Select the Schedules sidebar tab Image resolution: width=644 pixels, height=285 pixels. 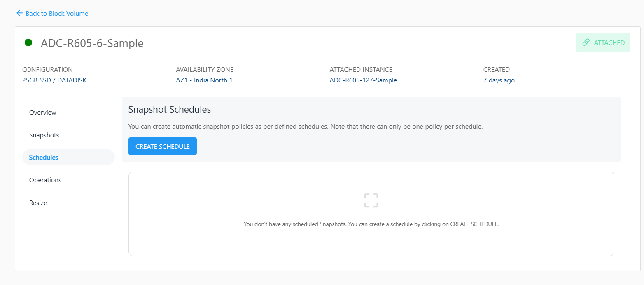(44, 158)
